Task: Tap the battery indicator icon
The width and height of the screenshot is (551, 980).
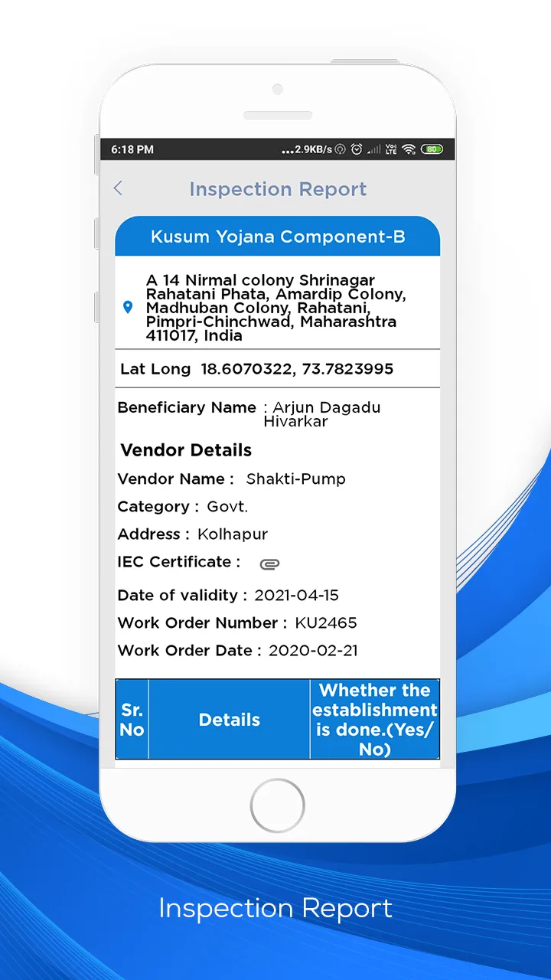Action: pyautogui.click(x=432, y=149)
